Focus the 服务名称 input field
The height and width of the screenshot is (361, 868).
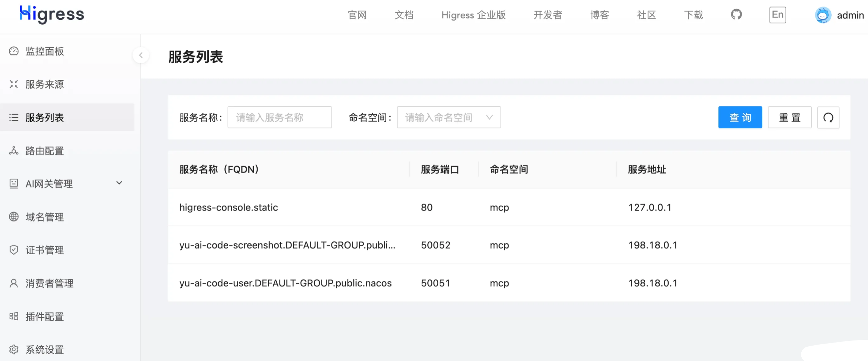point(280,117)
